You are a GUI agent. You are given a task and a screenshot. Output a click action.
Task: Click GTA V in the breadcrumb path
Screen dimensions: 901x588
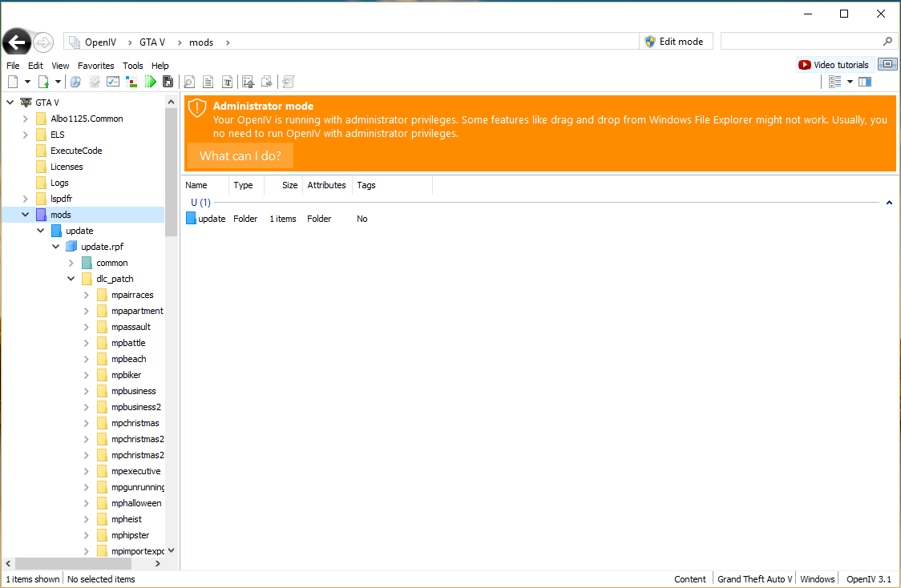click(x=152, y=42)
